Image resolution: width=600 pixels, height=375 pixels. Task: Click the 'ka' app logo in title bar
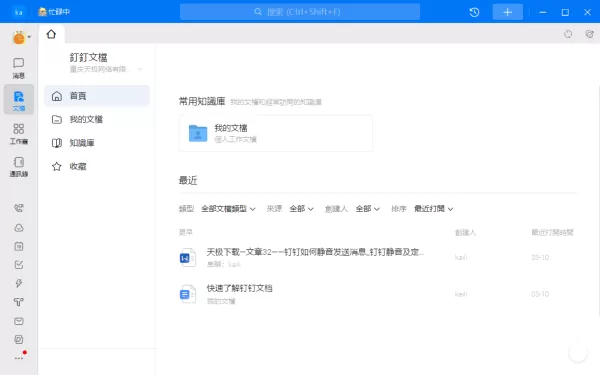coord(18,12)
